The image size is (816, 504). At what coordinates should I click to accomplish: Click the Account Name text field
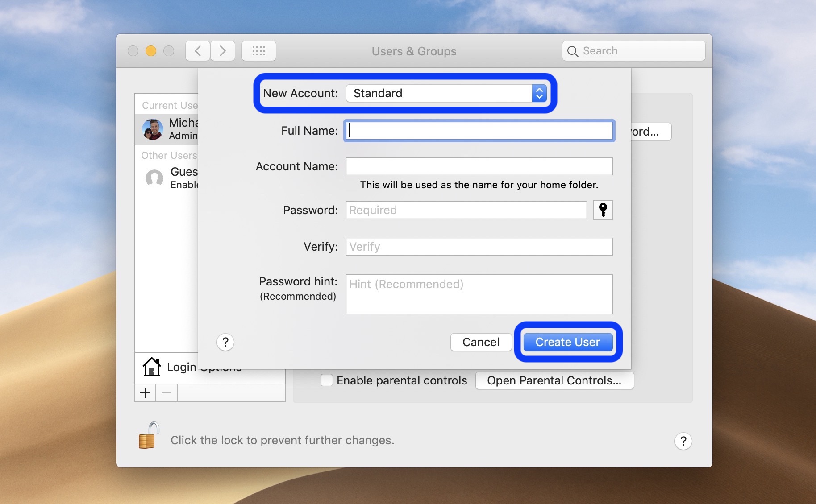479,166
